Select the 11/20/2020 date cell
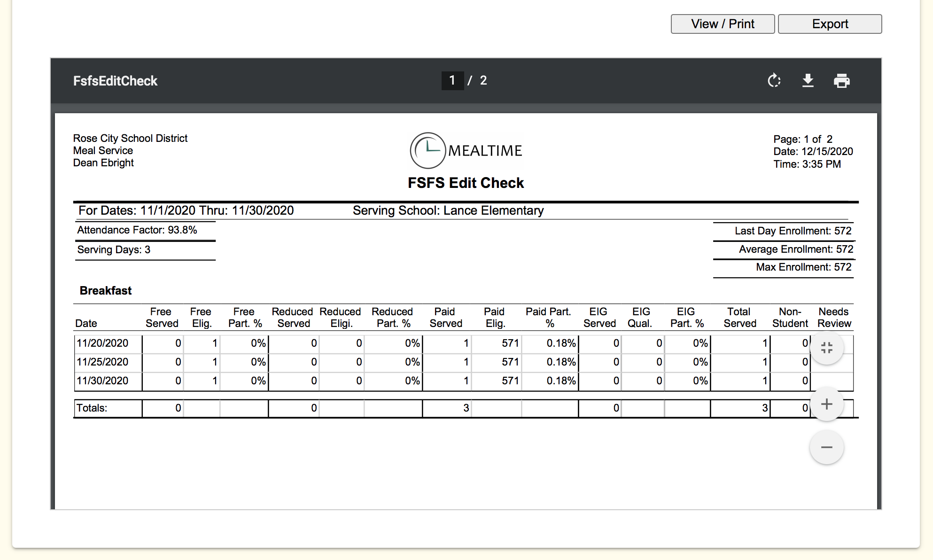 (x=103, y=343)
